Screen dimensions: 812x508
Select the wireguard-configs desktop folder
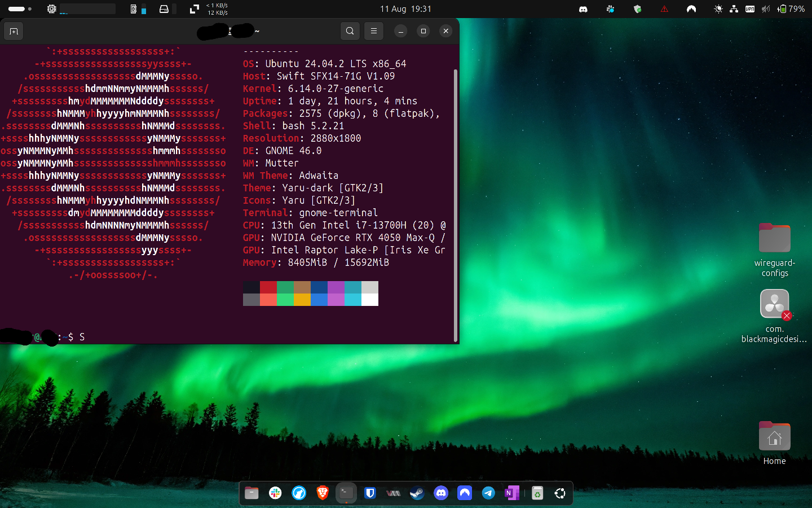pos(775,249)
